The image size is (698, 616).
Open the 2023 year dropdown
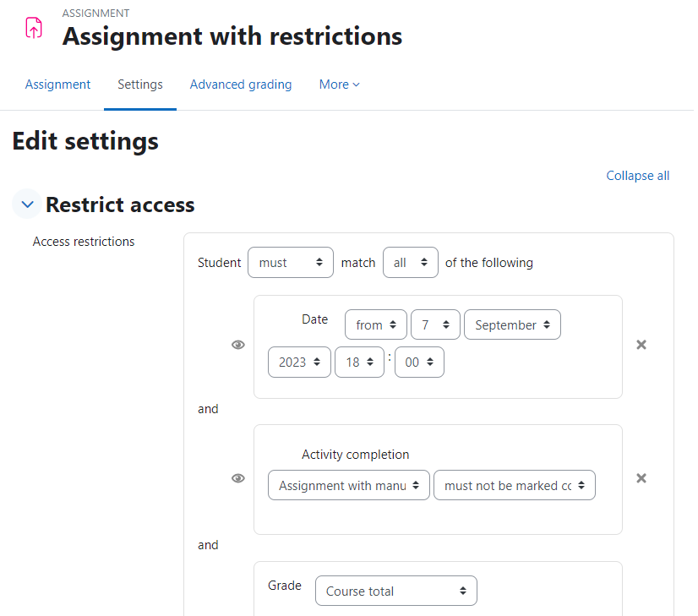(299, 363)
